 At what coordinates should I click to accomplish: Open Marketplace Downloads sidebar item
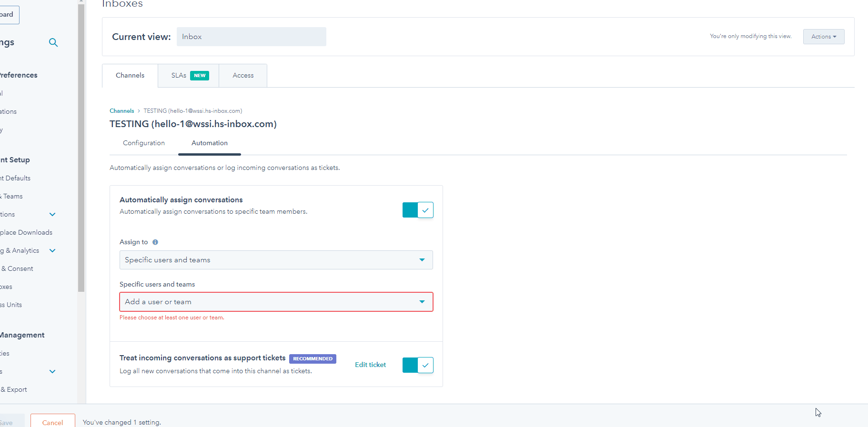click(x=26, y=232)
